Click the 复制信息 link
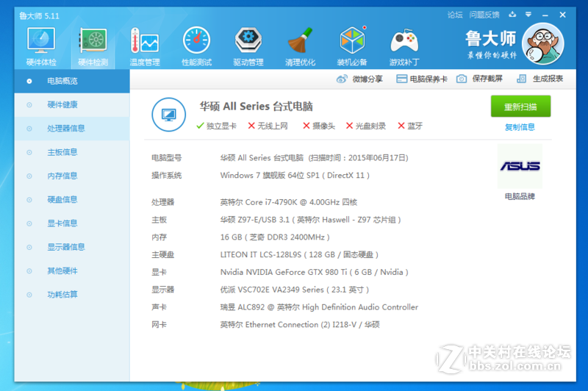The width and height of the screenshot is (588, 391). pos(520,127)
